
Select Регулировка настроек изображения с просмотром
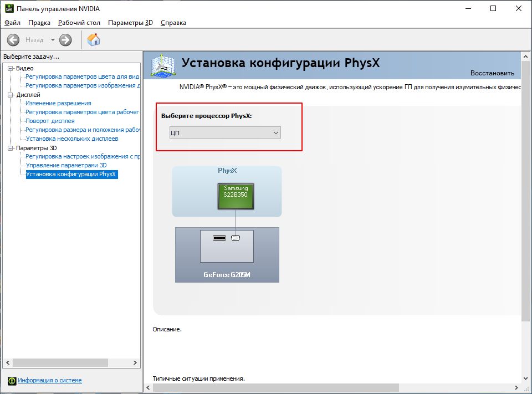click(83, 156)
